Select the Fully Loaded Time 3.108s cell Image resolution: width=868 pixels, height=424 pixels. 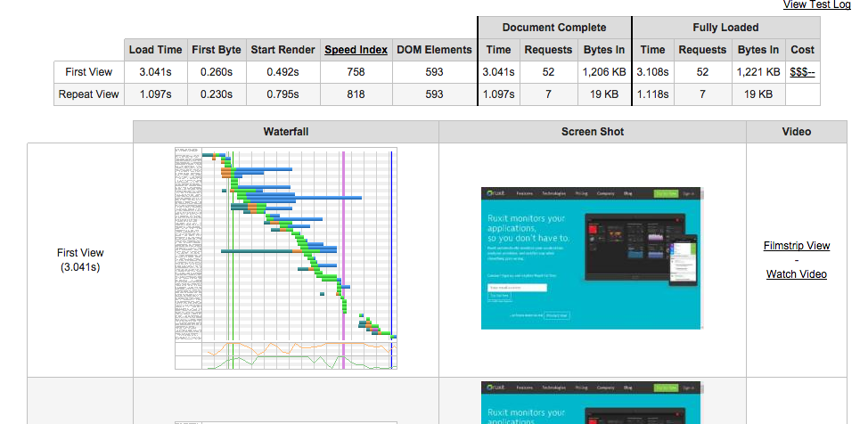coord(652,72)
